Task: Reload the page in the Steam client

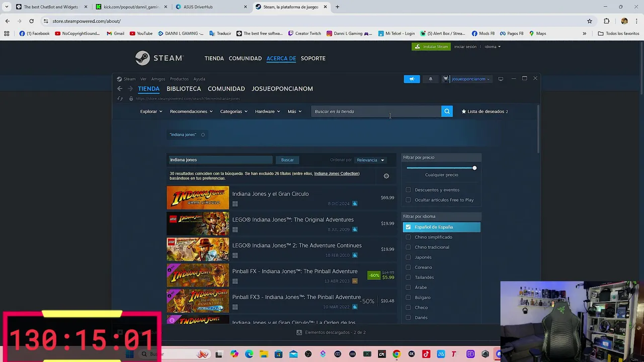Action: pyautogui.click(x=120, y=99)
